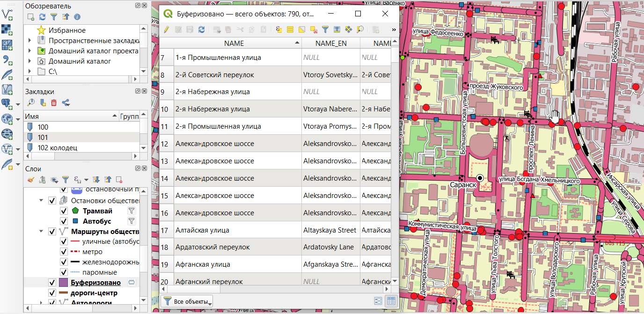Disable the метро layer checkbox
Image resolution: width=644 pixels, height=314 pixels.
(64, 252)
